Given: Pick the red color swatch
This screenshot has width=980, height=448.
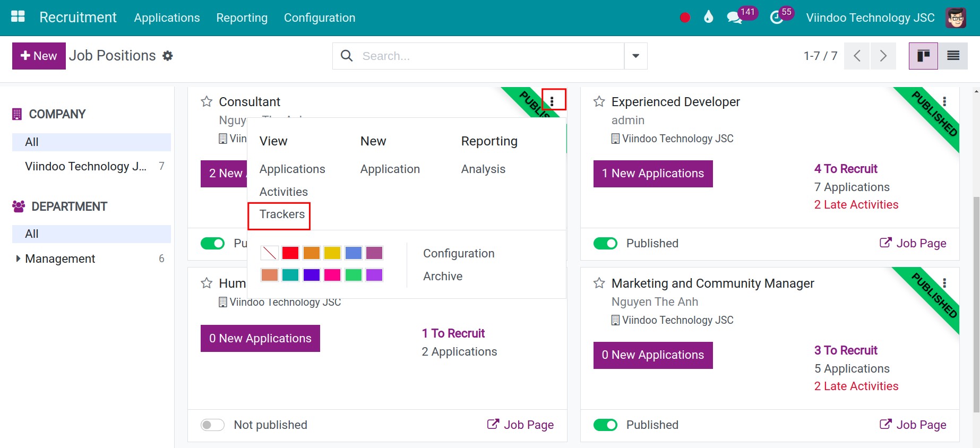Looking at the screenshot, I should 290,253.
